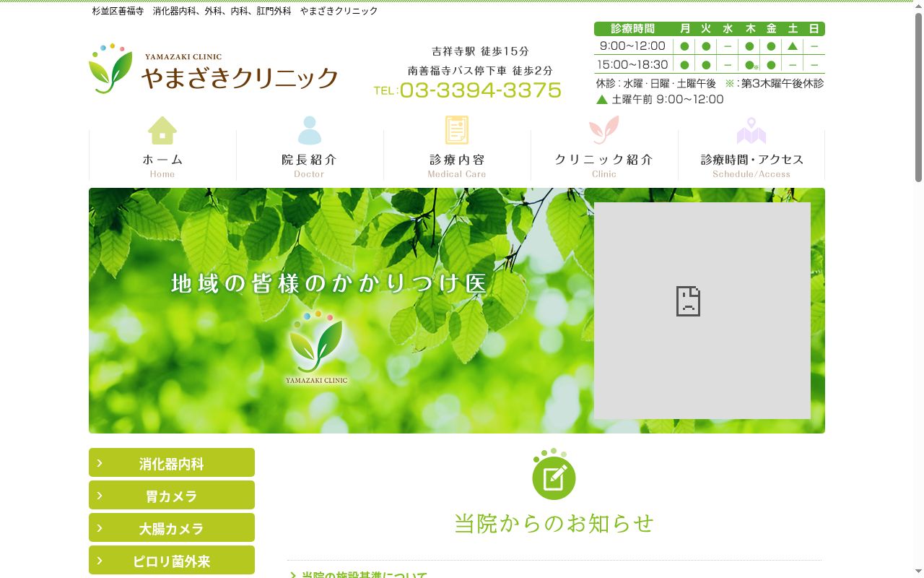Open 診療時間・アクセス Schedule/Access menu

click(751, 148)
